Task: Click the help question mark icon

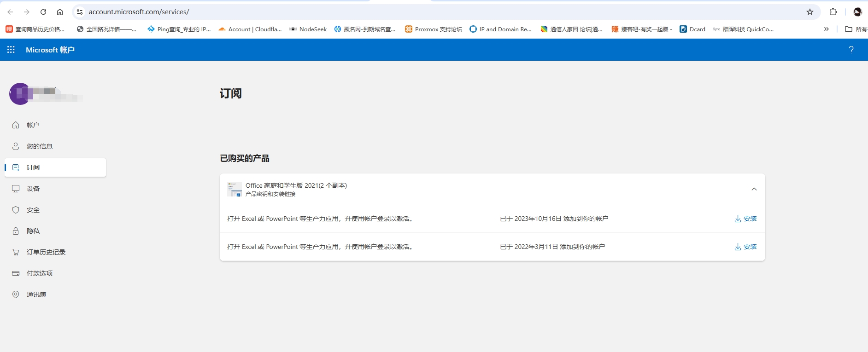Action: click(851, 50)
